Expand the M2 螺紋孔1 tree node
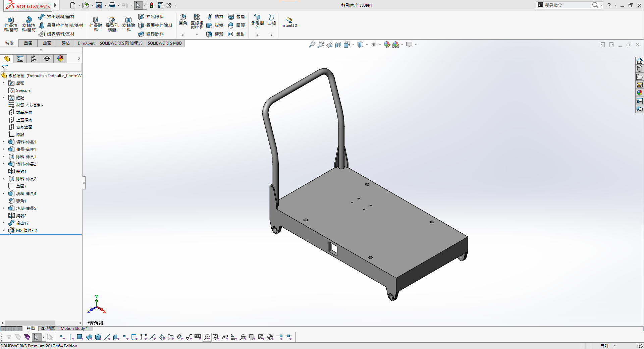The width and height of the screenshot is (644, 349). (3, 230)
